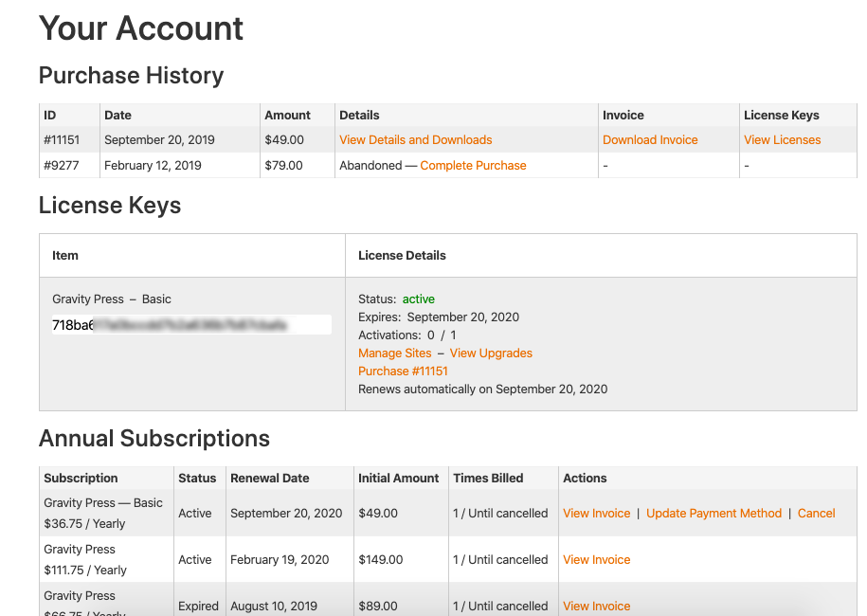Click the Invoice column header
867x616 pixels.
tap(623, 115)
